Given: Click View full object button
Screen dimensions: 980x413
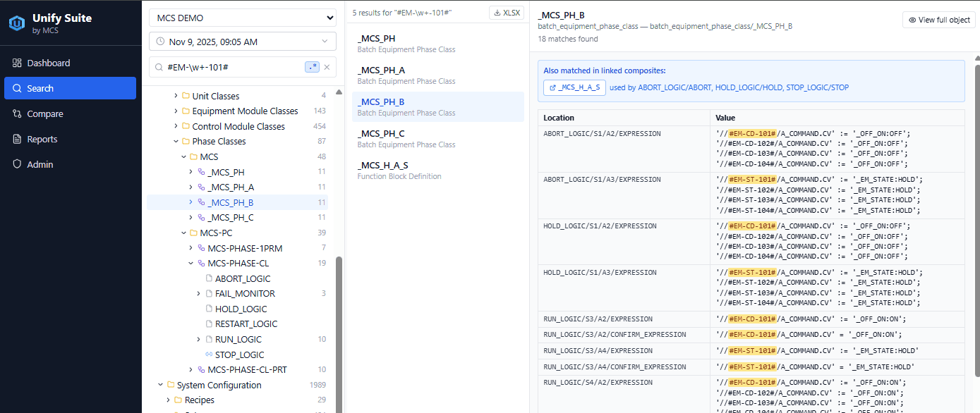Looking at the screenshot, I should (x=939, y=20).
